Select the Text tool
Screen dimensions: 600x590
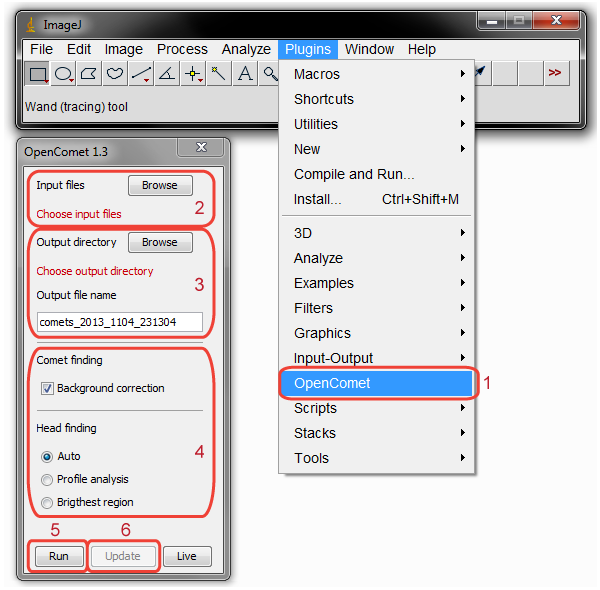[245, 73]
